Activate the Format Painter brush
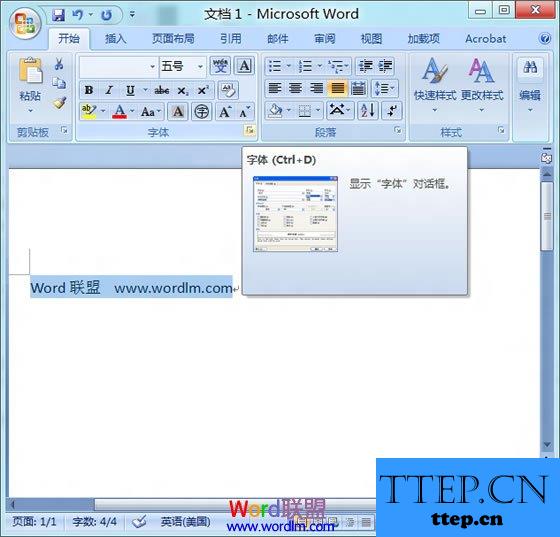The image size is (560, 537). 59,103
